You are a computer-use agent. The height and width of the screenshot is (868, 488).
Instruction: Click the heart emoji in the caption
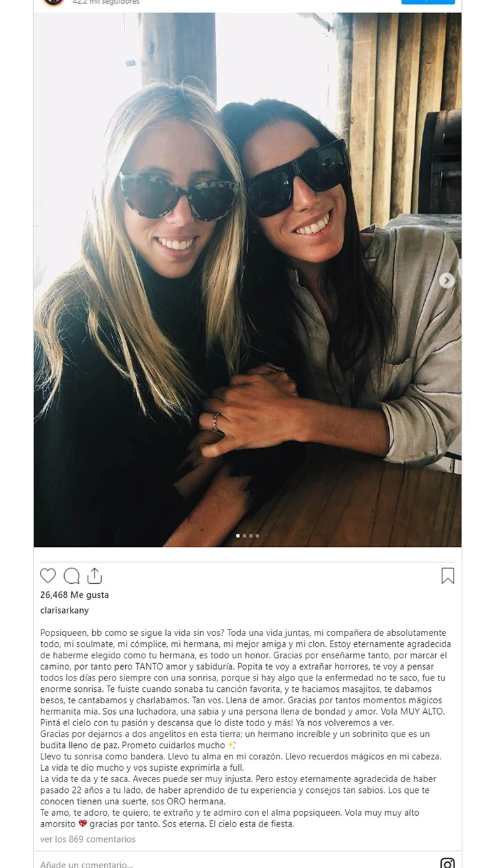point(83,824)
